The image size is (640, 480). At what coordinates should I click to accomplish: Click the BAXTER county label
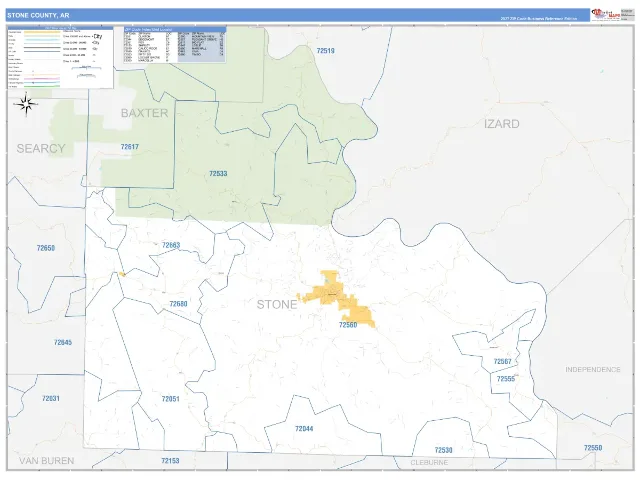pos(144,113)
